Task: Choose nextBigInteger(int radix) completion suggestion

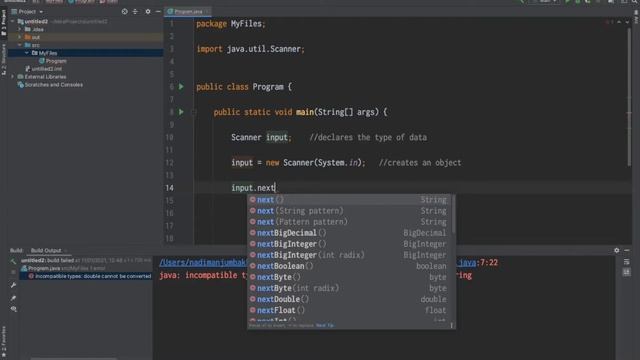Action: 351,255
